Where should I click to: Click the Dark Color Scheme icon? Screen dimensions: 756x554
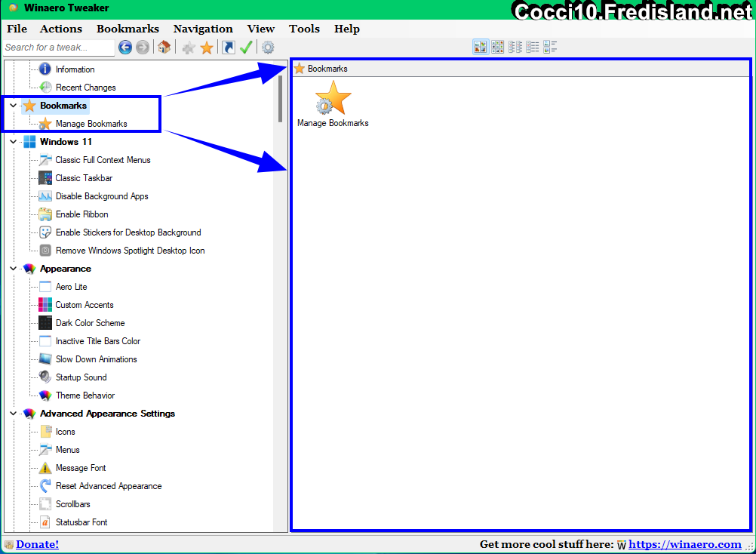click(x=45, y=323)
